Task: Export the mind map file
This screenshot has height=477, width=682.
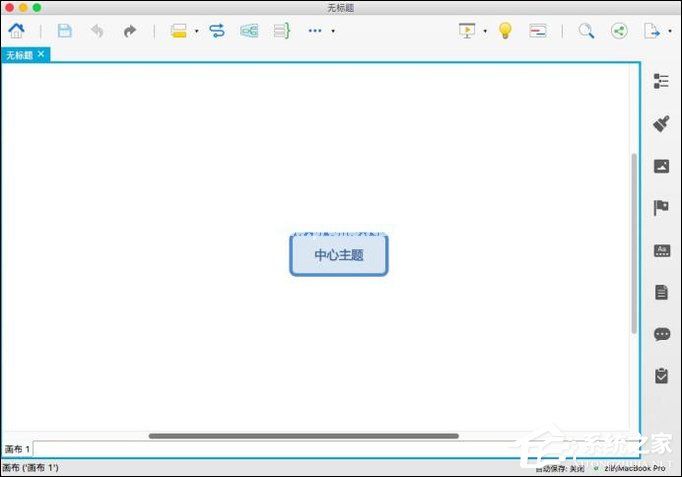Action: 651,31
